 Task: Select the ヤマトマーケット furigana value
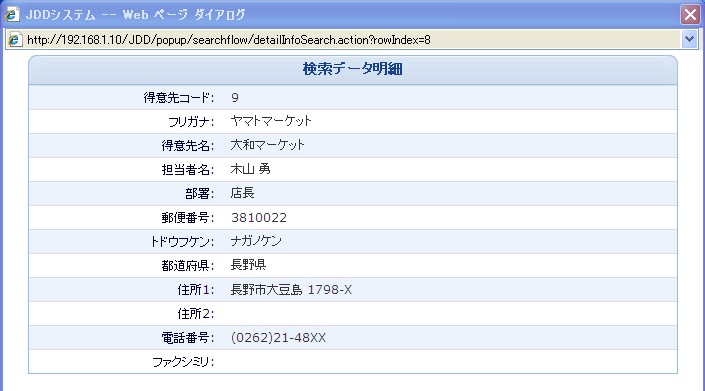[x=271, y=121]
